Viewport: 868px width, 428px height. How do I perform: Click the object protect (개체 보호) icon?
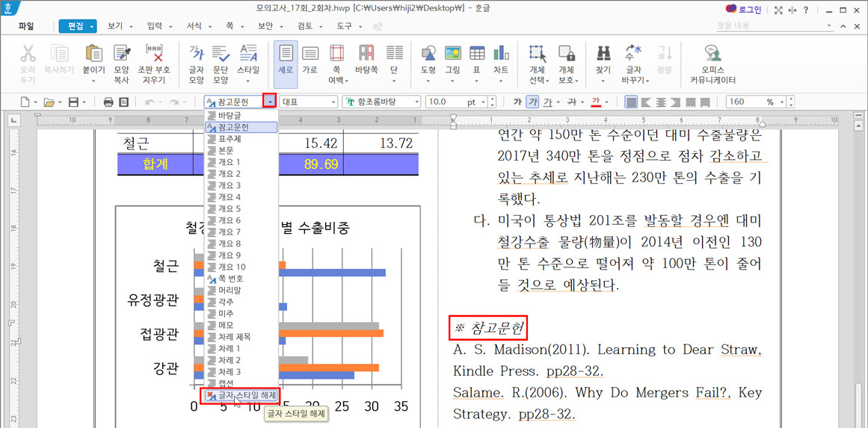click(566, 64)
